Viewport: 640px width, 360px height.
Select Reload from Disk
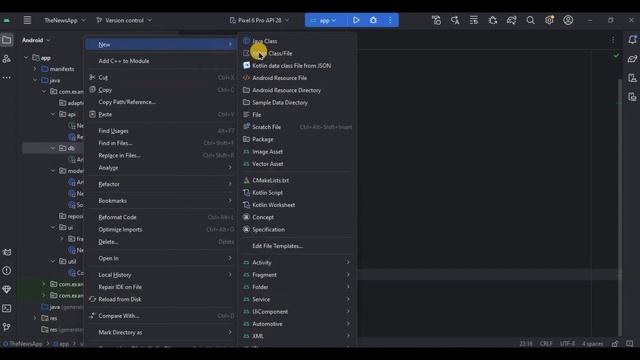(161, 299)
